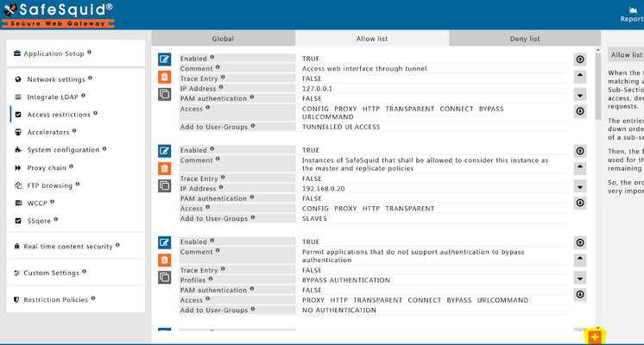Click TUNNELLED UI ACCESS user-group value
The height and width of the screenshot is (345, 644).
[x=341, y=127]
